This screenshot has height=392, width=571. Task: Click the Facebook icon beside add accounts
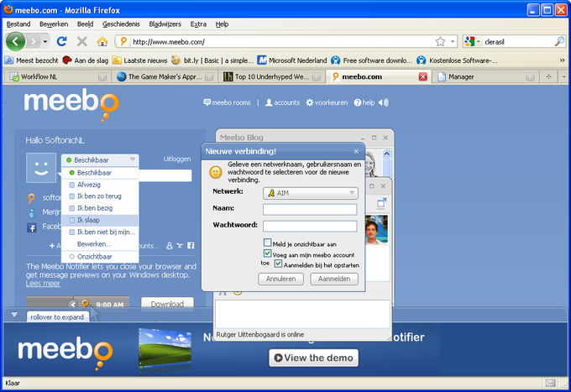(191, 246)
